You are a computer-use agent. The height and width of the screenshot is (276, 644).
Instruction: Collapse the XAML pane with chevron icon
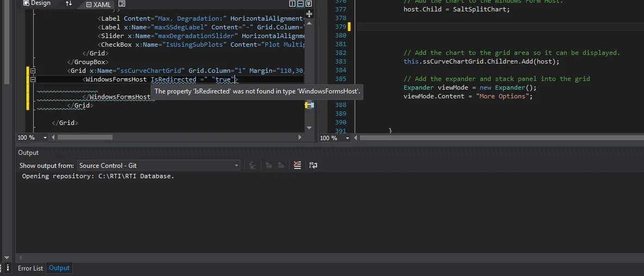tap(308, 4)
